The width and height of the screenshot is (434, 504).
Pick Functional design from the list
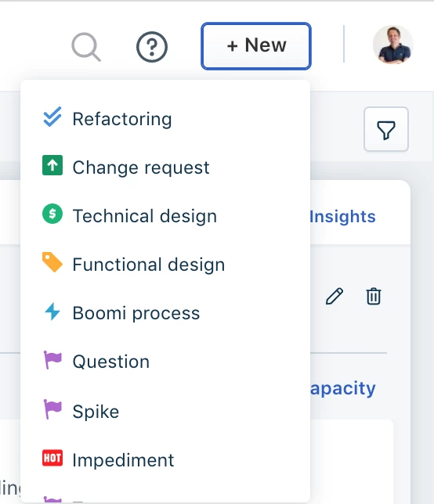(165, 265)
